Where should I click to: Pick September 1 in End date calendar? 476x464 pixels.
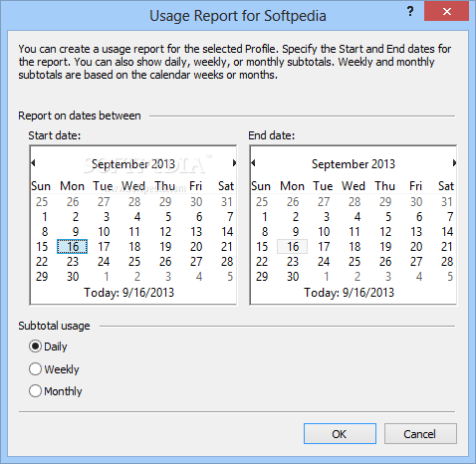265,217
